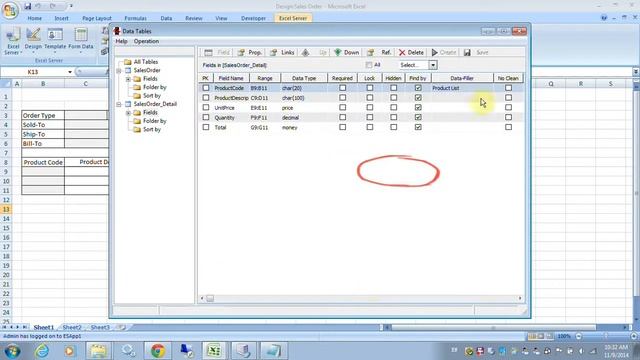Viewport: 640px width, 360px height.
Task: Open Excel Server button dropdown arrow
Action: (x=21, y=53)
